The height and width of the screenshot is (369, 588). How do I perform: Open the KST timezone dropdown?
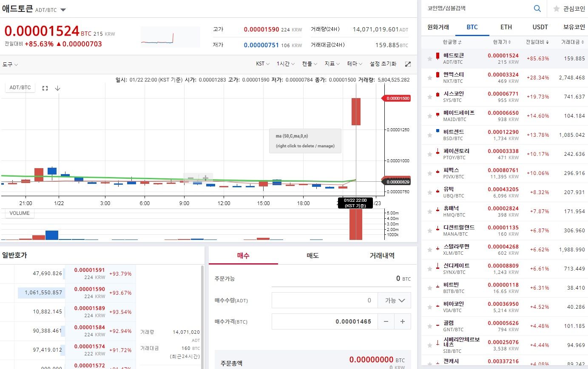tap(263, 64)
